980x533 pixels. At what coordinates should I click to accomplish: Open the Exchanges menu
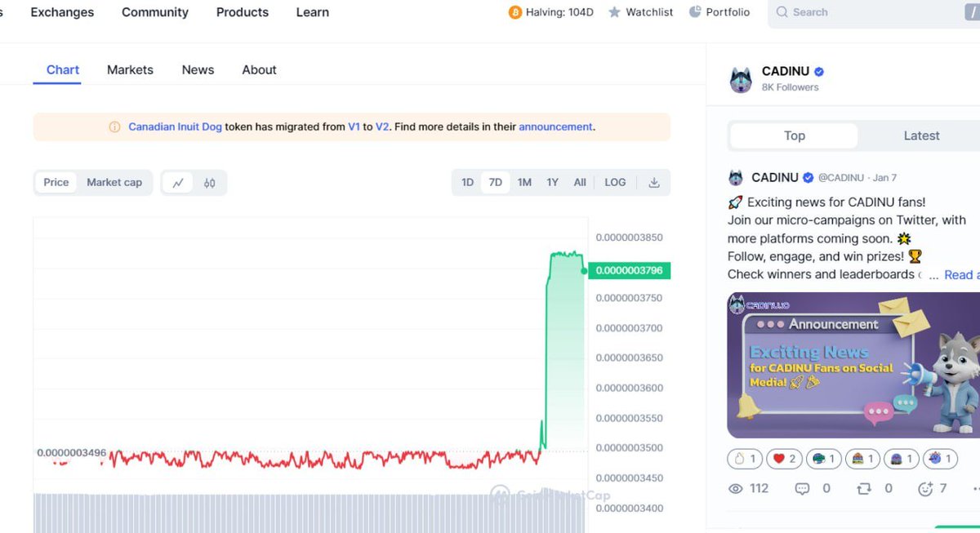click(x=62, y=12)
